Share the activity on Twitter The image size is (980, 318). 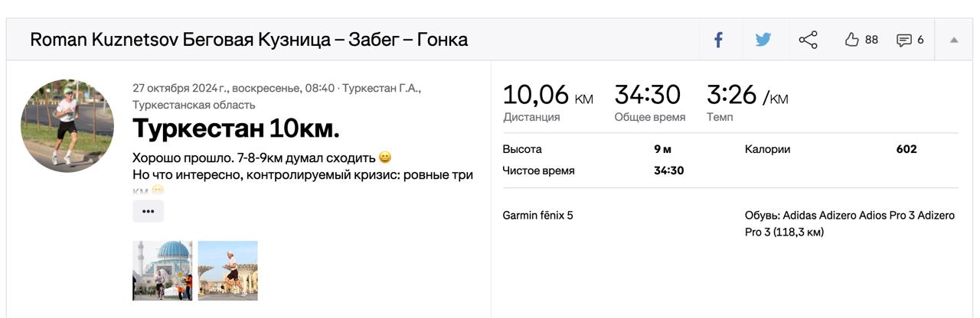tap(763, 40)
